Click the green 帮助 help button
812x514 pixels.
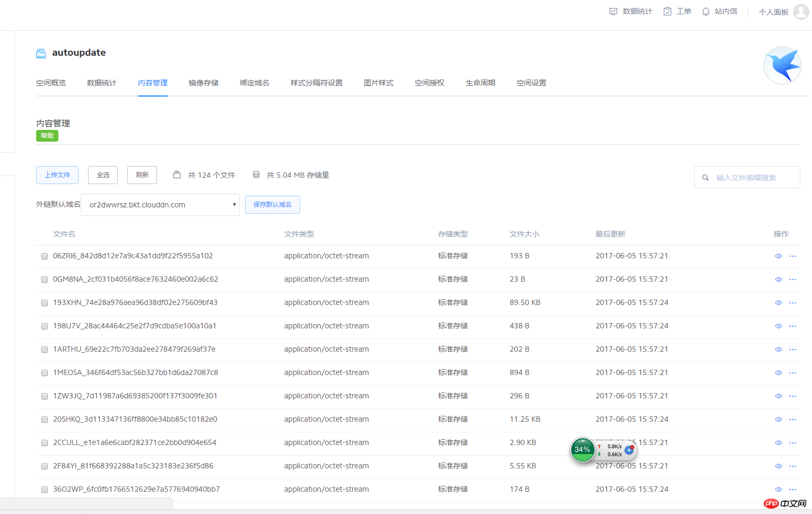47,136
